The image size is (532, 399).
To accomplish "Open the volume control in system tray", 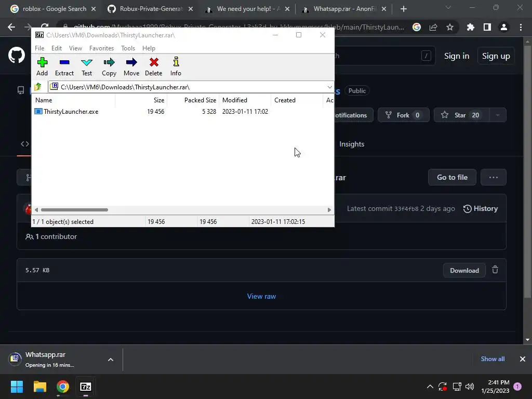I will point(470,387).
